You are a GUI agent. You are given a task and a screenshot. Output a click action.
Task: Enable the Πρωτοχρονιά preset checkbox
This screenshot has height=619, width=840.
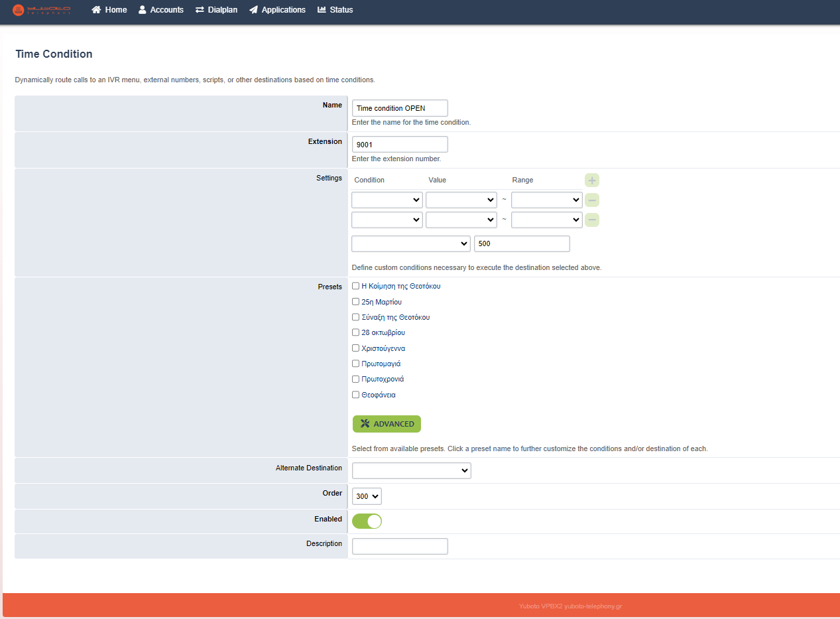(356, 379)
